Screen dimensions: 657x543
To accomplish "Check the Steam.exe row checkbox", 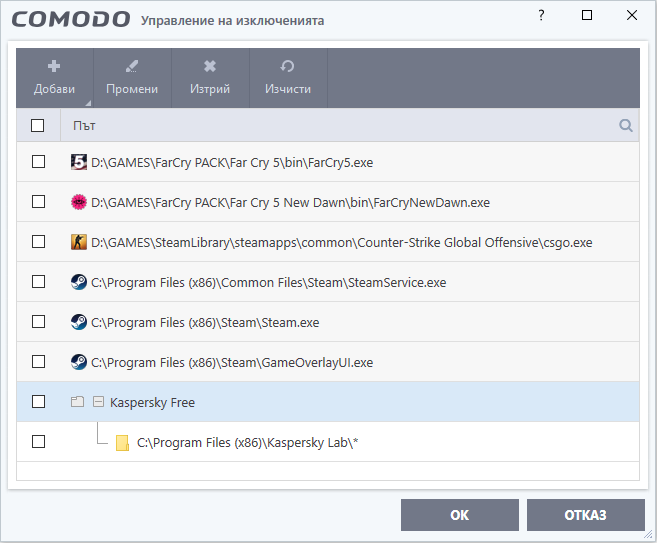I will 39,322.
